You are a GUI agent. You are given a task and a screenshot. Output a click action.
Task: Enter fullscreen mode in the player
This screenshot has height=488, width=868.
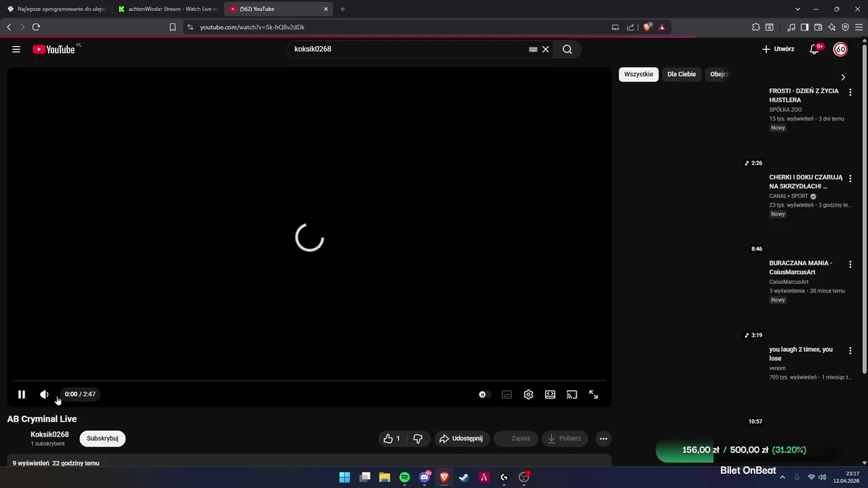593,394
